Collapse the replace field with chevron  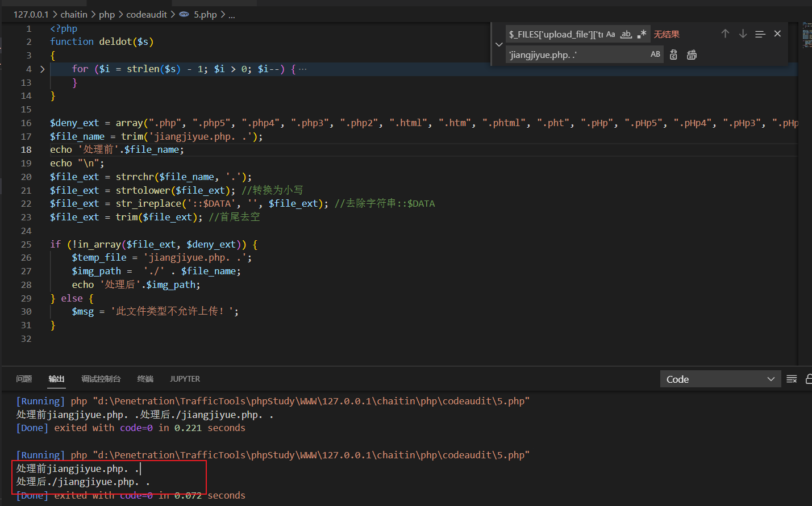coord(499,44)
